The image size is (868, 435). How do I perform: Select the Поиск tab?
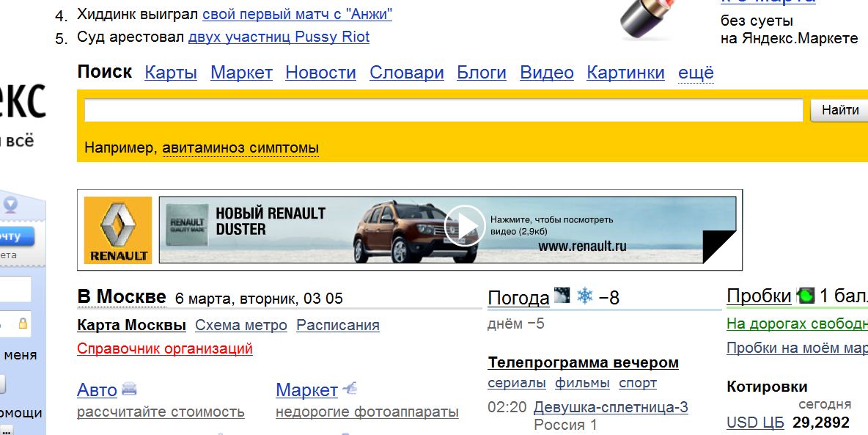pyautogui.click(x=105, y=72)
